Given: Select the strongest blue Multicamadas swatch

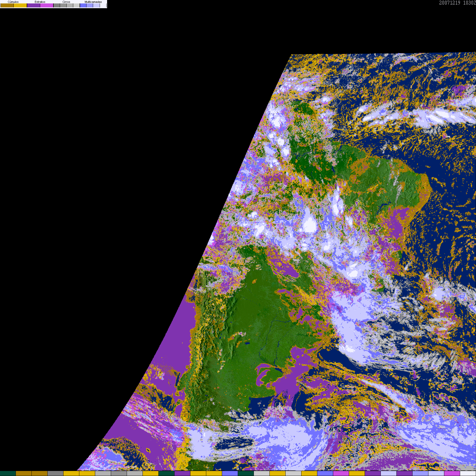Looking at the screenshot, I should click(83, 5).
